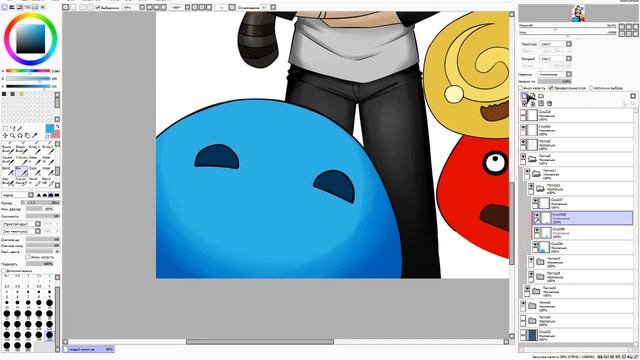This screenshot has width=640, height=360.
Task: Create a new layer folder
Action: pos(541,96)
